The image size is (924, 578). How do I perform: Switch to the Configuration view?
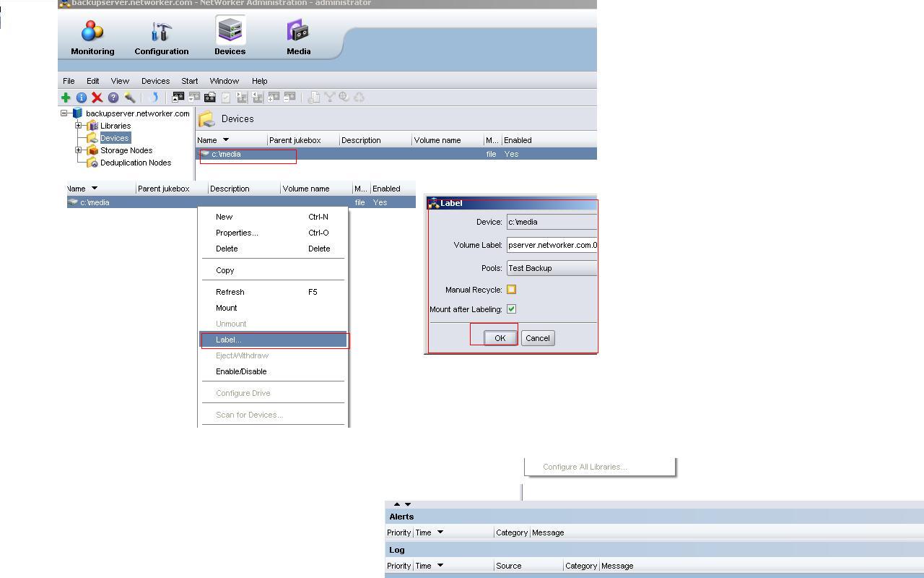[161, 36]
